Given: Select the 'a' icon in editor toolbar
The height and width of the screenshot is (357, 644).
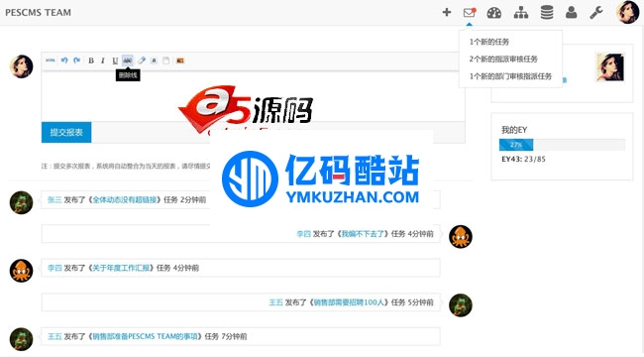Looking at the screenshot, I should tap(154, 60).
